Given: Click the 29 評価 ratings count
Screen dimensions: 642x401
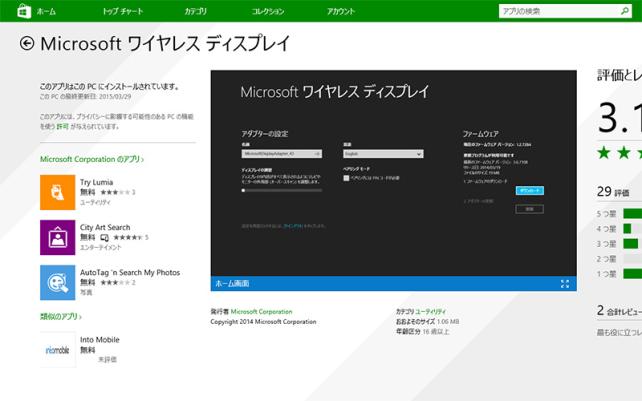Looking at the screenshot, I should coord(613,192).
